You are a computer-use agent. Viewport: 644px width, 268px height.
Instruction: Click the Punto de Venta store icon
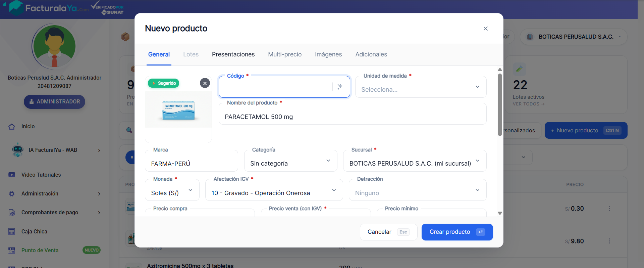coord(12,250)
